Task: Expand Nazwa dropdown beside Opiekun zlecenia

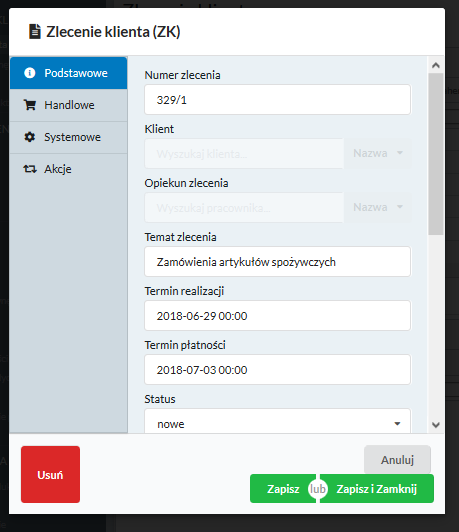Action: pyautogui.click(x=378, y=207)
